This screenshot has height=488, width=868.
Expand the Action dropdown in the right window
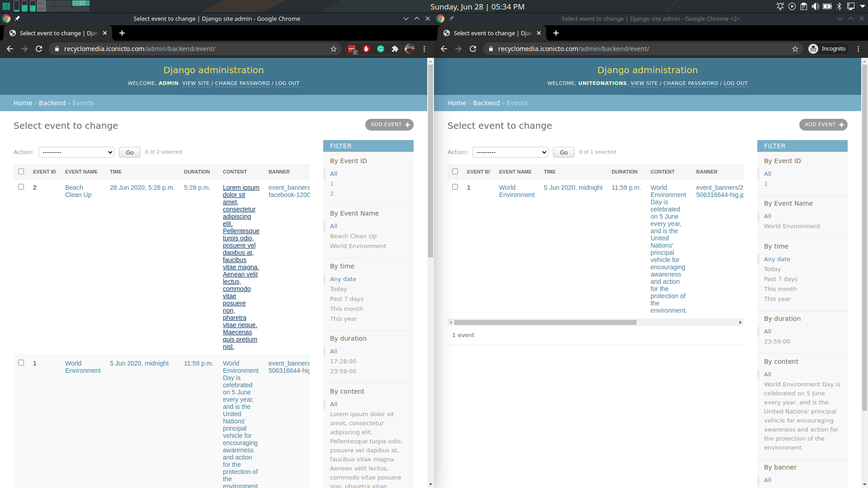click(510, 152)
